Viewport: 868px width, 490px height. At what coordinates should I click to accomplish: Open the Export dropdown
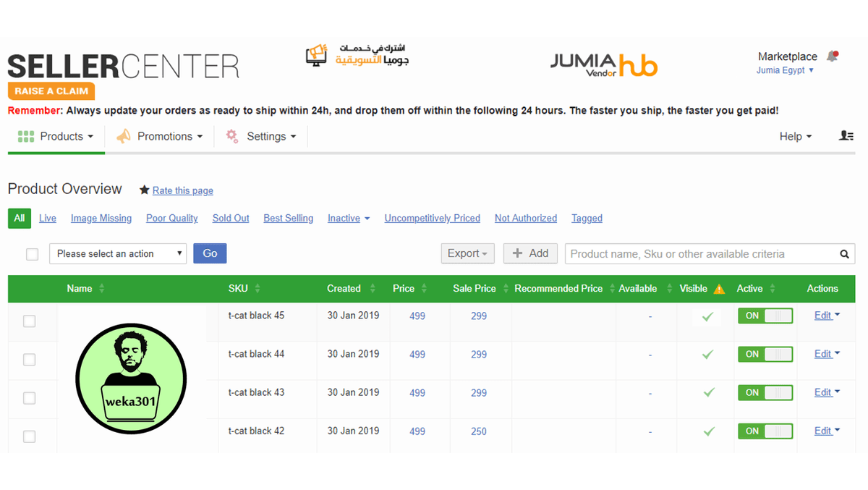click(x=467, y=253)
